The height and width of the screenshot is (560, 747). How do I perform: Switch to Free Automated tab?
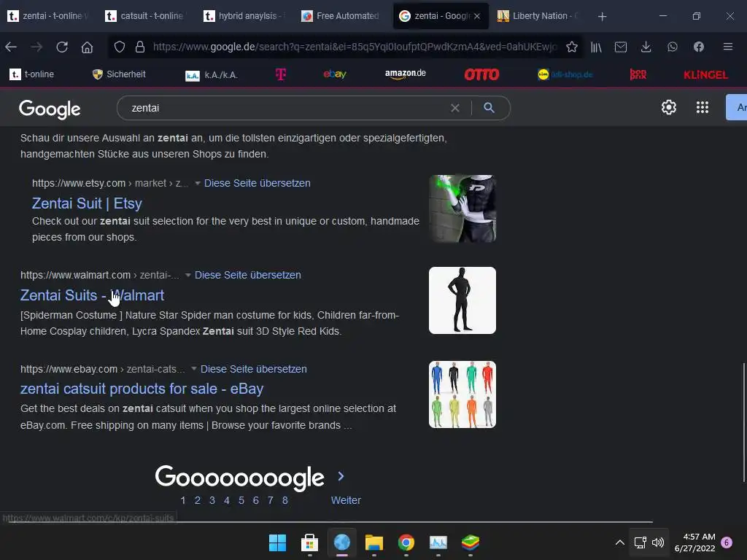[x=341, y=16]
